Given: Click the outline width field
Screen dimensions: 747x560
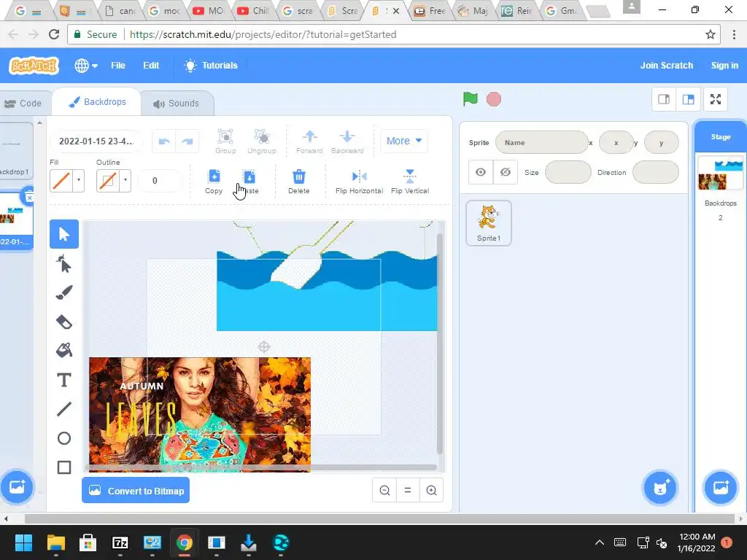Looking at the screenshot, I should pos(160,181).
